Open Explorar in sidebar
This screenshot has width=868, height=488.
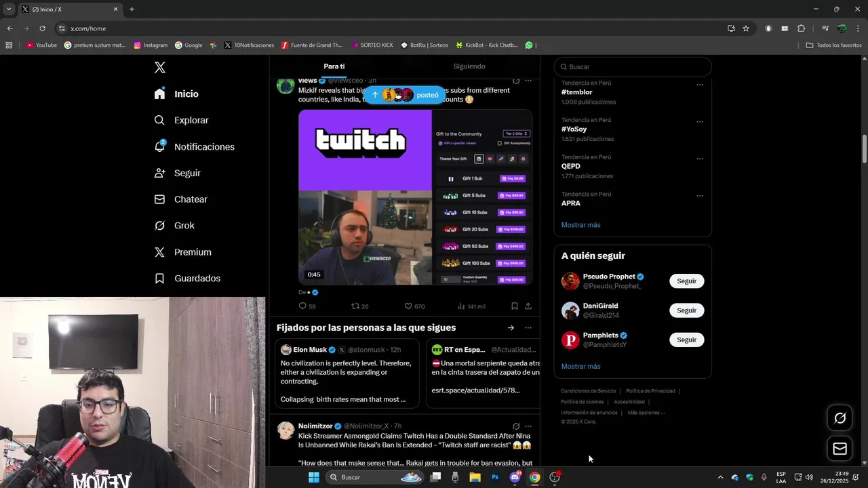[x=181, y=120]
